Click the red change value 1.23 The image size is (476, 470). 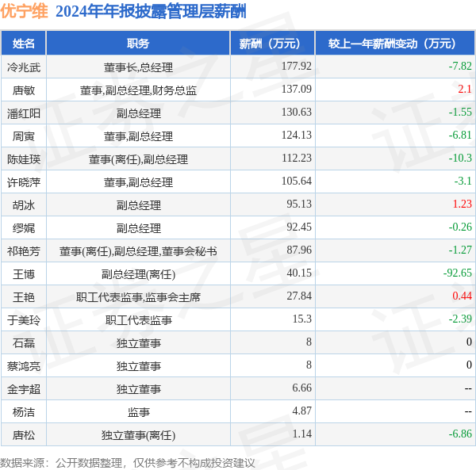[462, 204]
